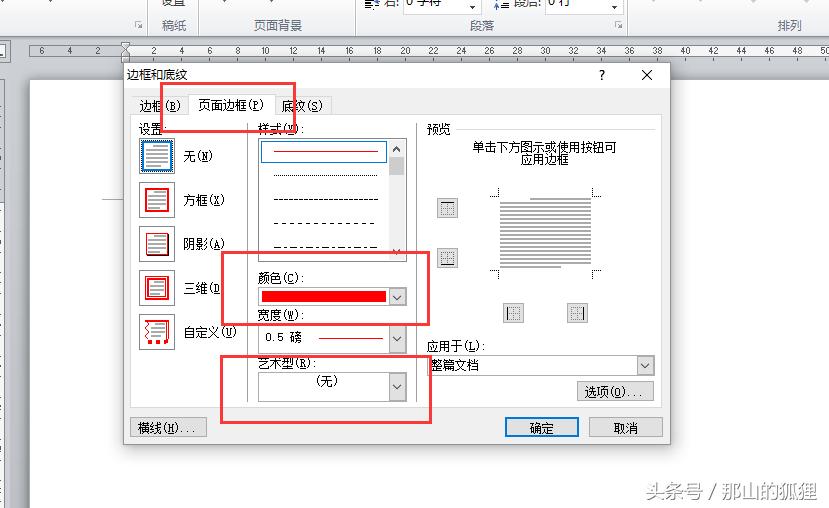Toggle the bottom border button in preview

click(447, 258)
